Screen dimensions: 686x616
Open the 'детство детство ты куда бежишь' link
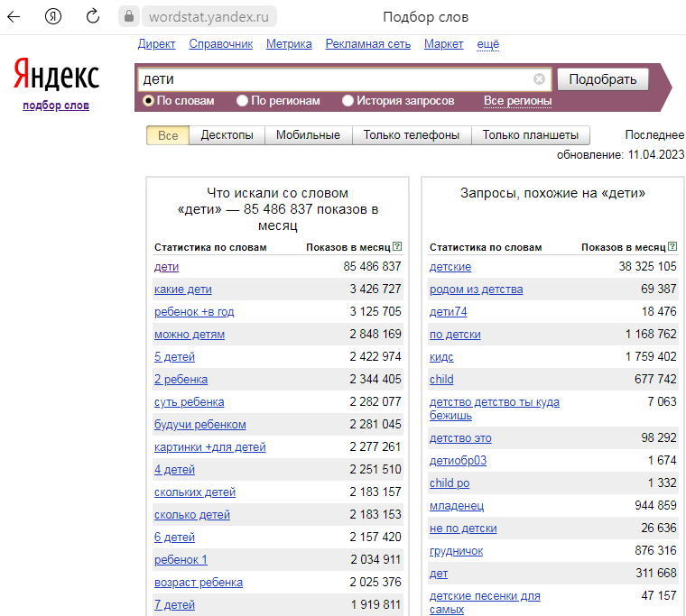[x=495, y=409]
